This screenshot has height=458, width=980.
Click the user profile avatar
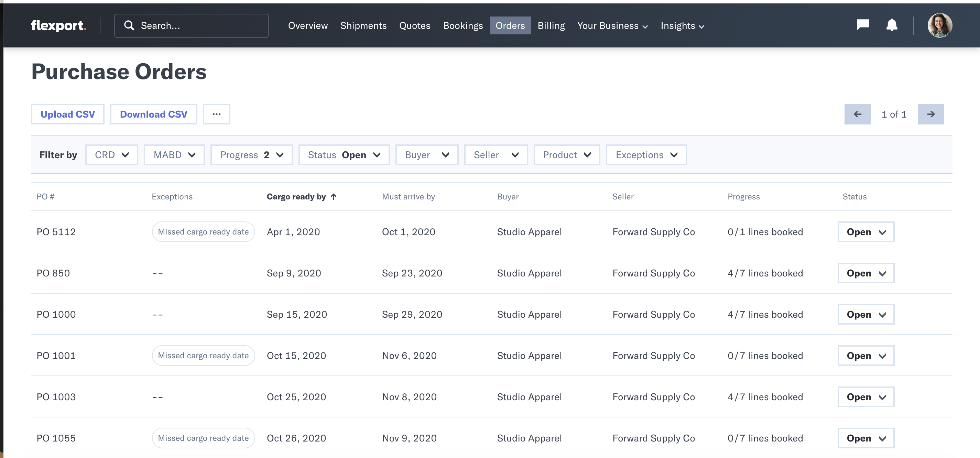[x=939, y=25]
